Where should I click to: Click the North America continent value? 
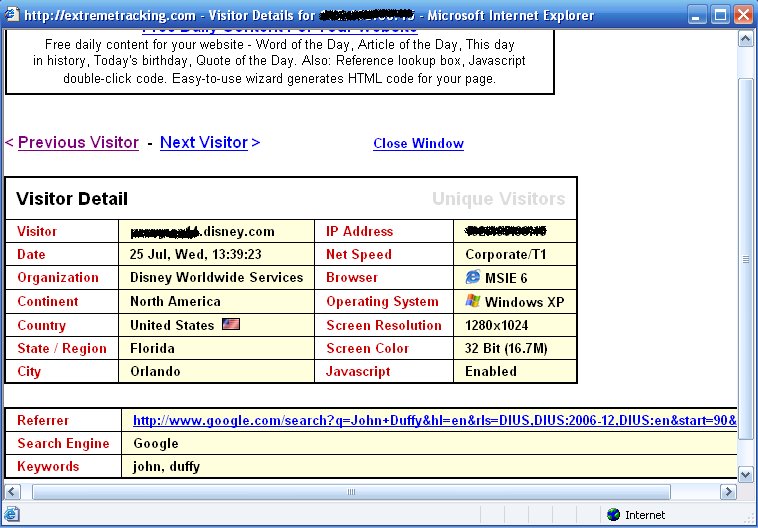[175, 301]
